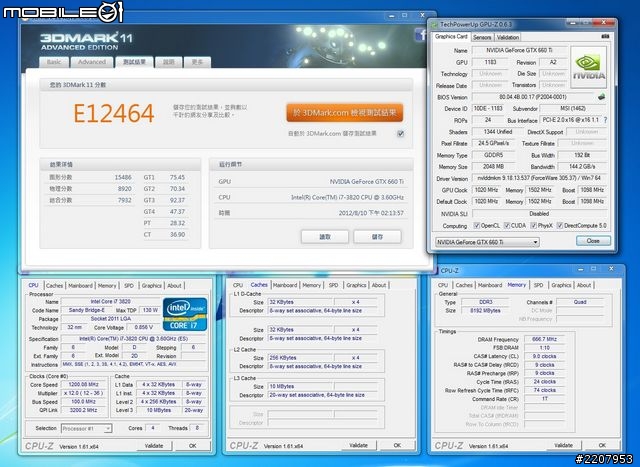
Task: Toggle the PhysX checkbox in GPU-Z
Action: click(533, 225)
